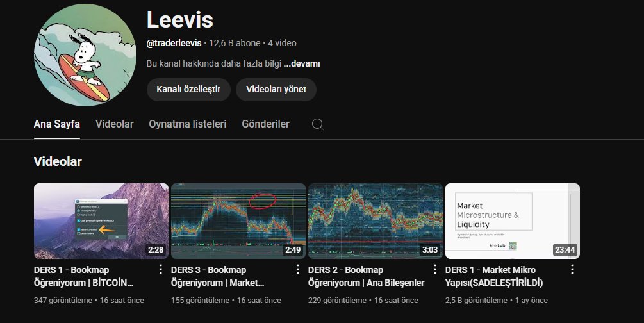
Task: Open the Leevis channel avatar picture
Action: (85, 55)
